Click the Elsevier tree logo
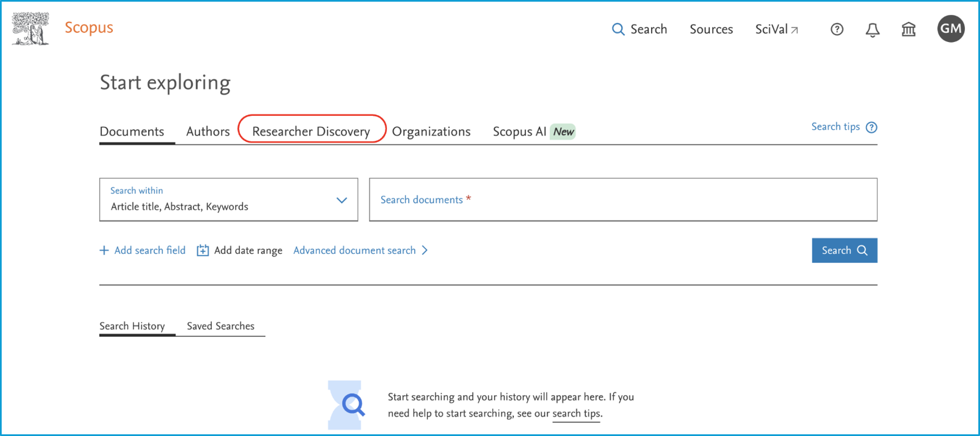This screenshot has height=436, width=980. point(31,29)
